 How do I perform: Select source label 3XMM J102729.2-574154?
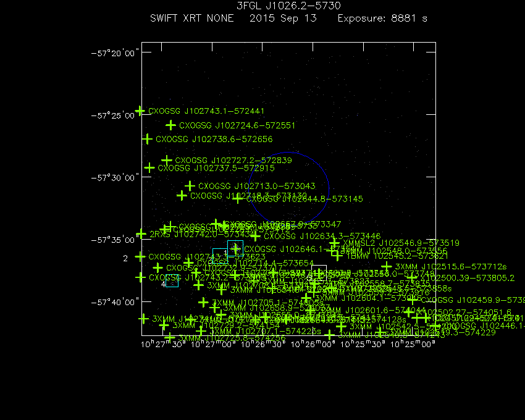pyautogui.click(x=226, y=325)
